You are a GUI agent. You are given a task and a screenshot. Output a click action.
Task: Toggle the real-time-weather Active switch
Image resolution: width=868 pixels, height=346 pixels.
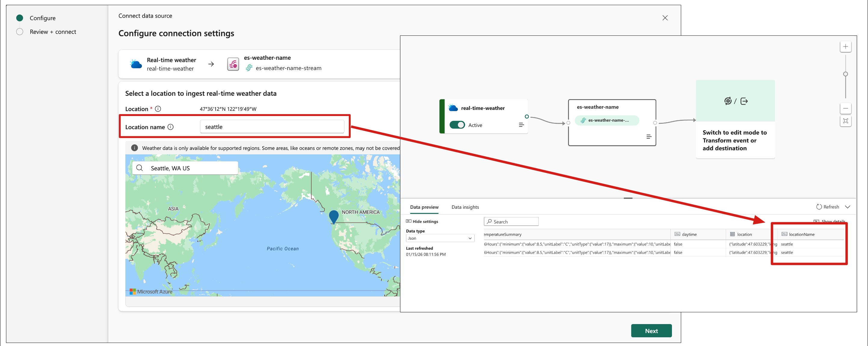457,125
